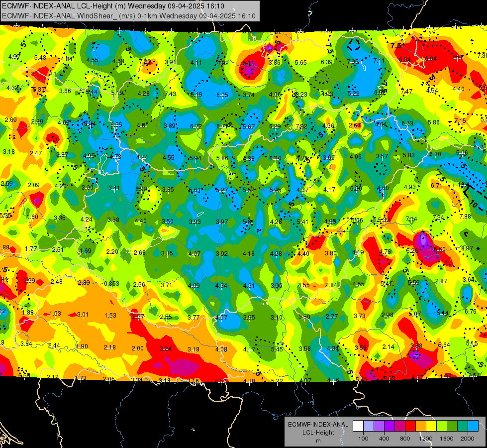This screenshot has width=487, height=448.
Task: Click the wind shear value 2.14
Action: 388,346
